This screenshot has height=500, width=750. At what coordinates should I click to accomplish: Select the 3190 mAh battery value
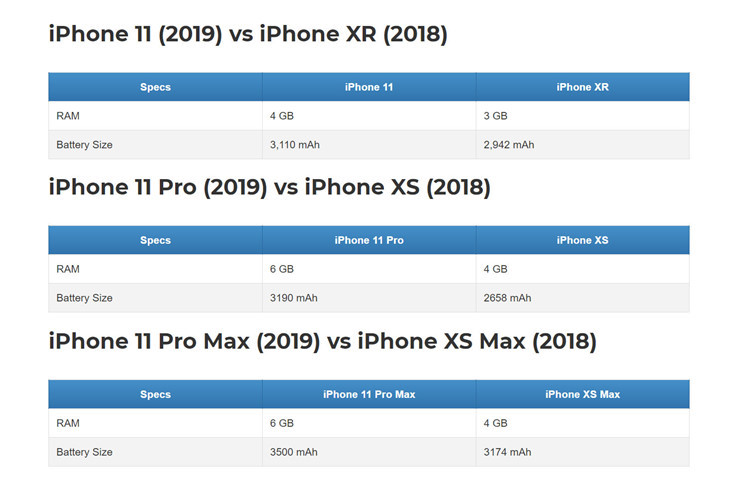tap(291, 298)
